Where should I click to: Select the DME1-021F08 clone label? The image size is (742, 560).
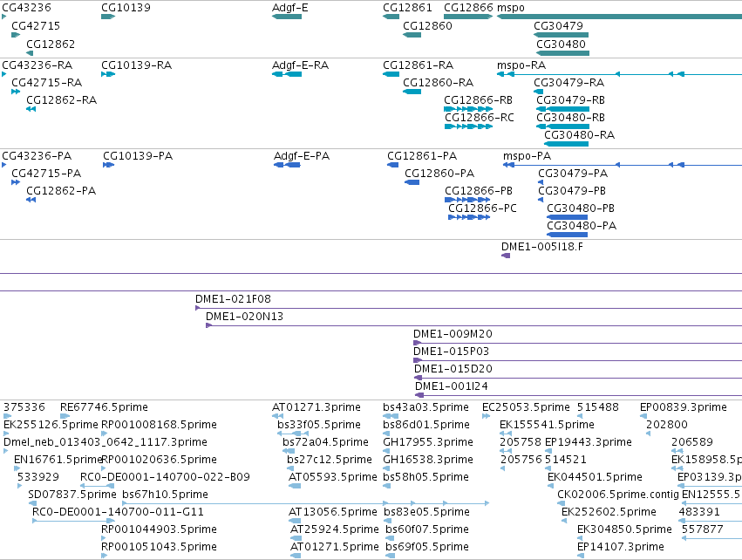[234, 298]
